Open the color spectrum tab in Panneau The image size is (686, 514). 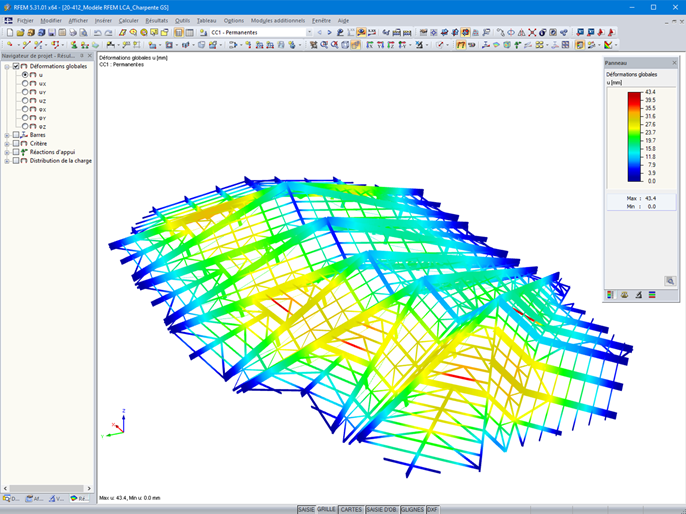point(610,295)
